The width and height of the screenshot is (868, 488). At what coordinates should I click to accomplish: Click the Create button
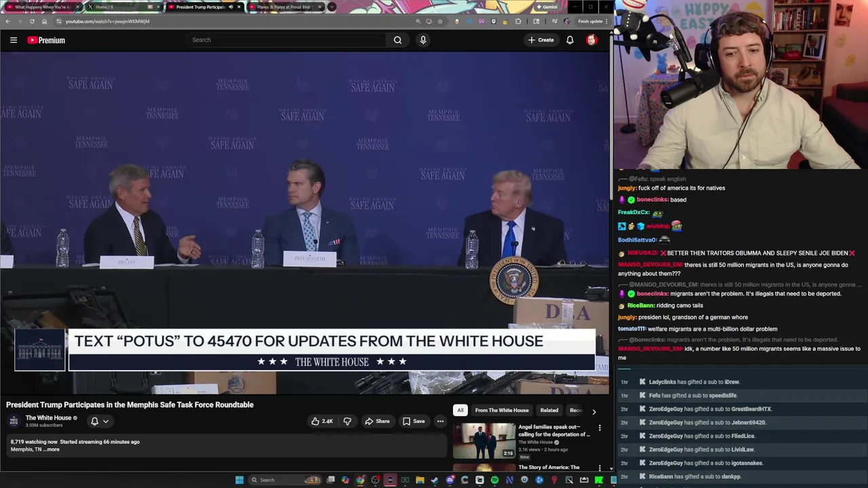pyautogui.click(x=540, y=40)
